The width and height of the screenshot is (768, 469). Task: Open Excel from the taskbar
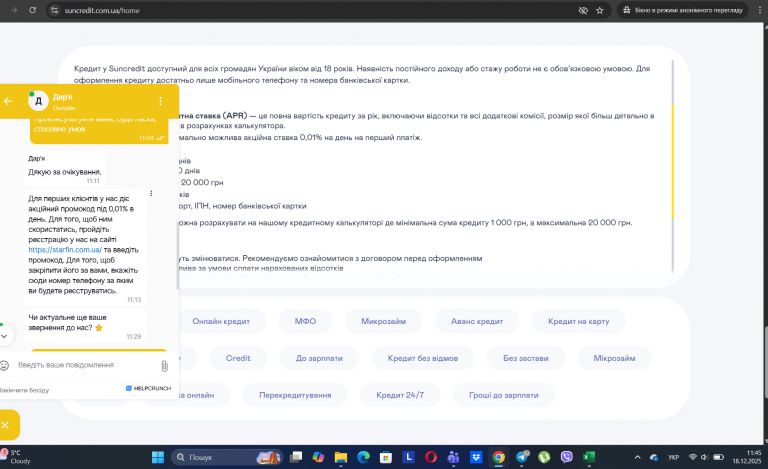pos(589,457)
